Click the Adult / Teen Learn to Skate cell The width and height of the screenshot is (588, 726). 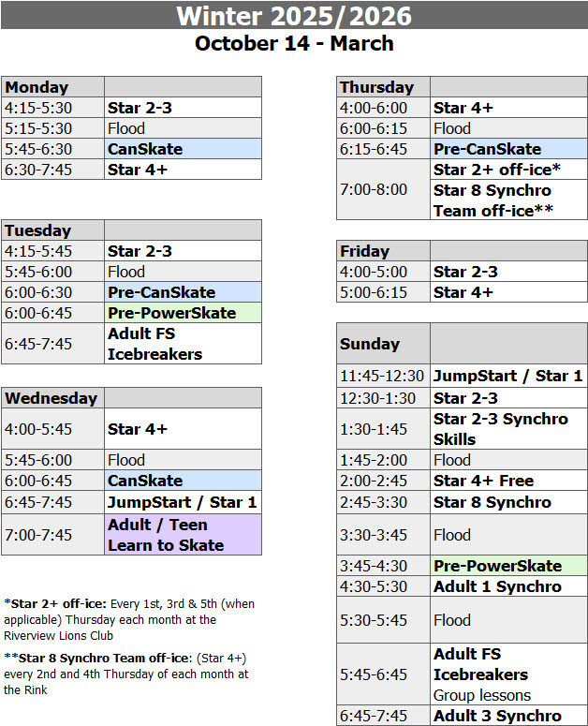point(183,535)
